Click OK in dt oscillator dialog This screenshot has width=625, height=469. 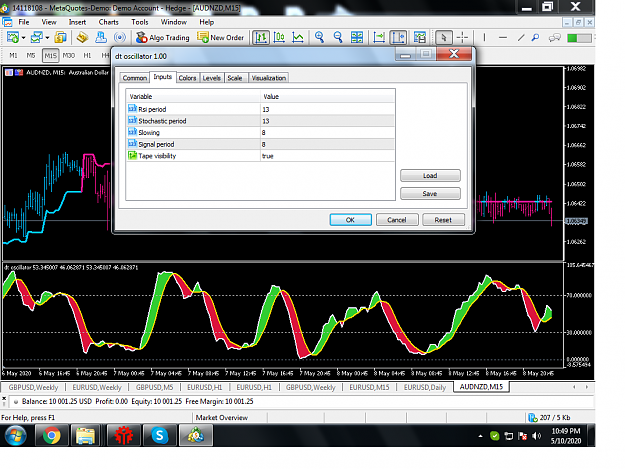click(350, 220)
